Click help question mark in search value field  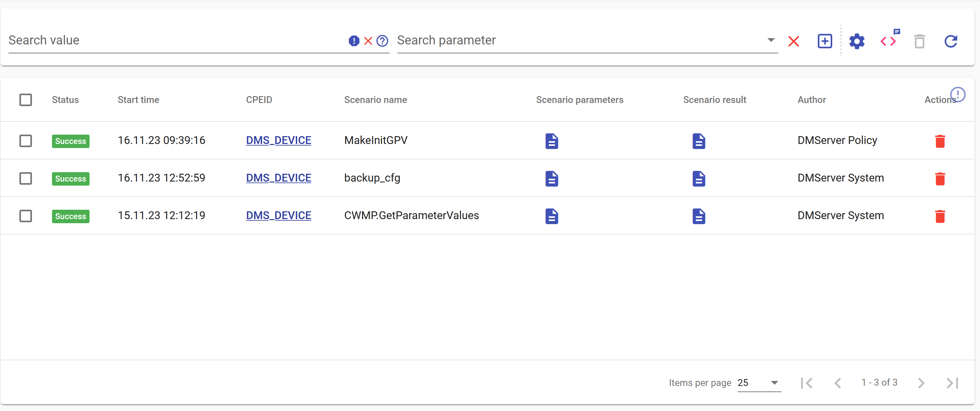(382, 41)
